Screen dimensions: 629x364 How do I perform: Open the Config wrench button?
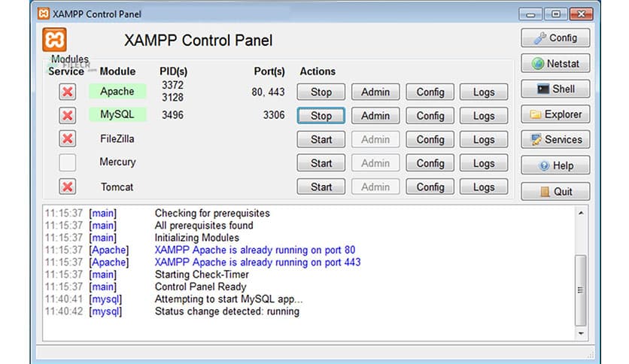[x=555, y=38]
